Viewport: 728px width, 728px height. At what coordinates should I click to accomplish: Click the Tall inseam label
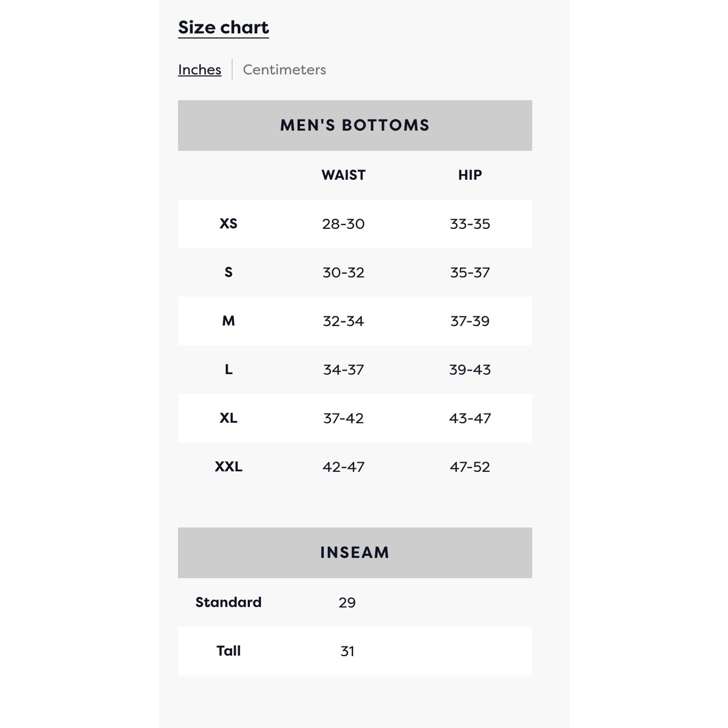click(228, 651)
